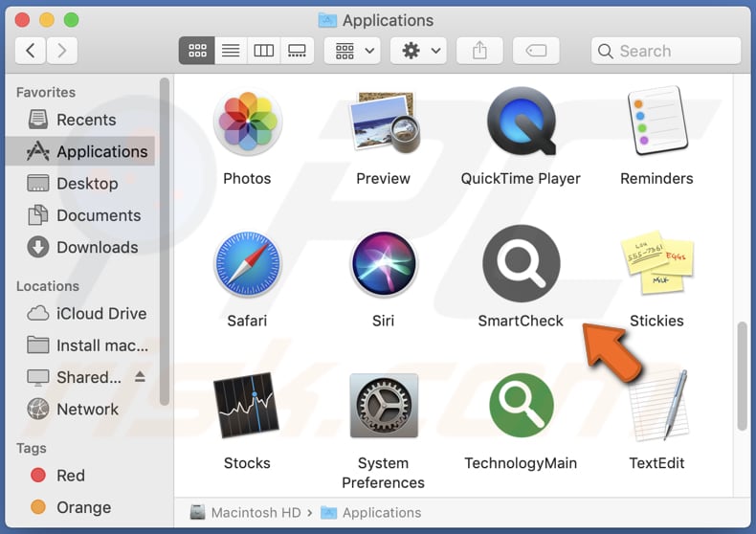Open Install mac... volume in sidebar
The height and width of the screenshot is (534, 756).
click(x=80, y=345)
